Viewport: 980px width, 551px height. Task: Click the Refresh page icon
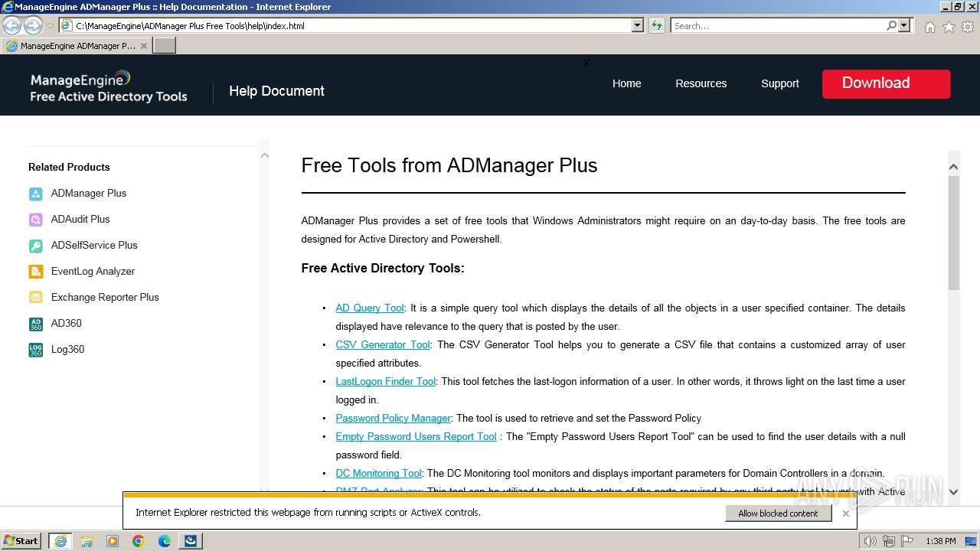click(x=656, y=25)
